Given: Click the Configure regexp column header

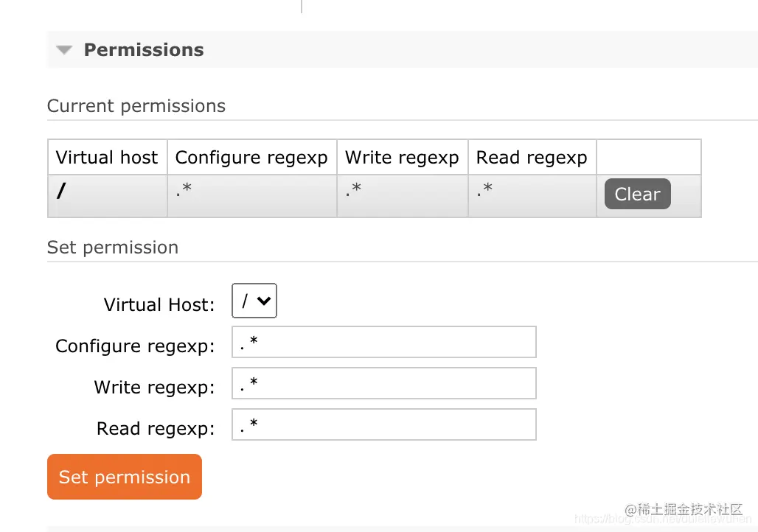Looking at the screenshot, I should point(251,158).
